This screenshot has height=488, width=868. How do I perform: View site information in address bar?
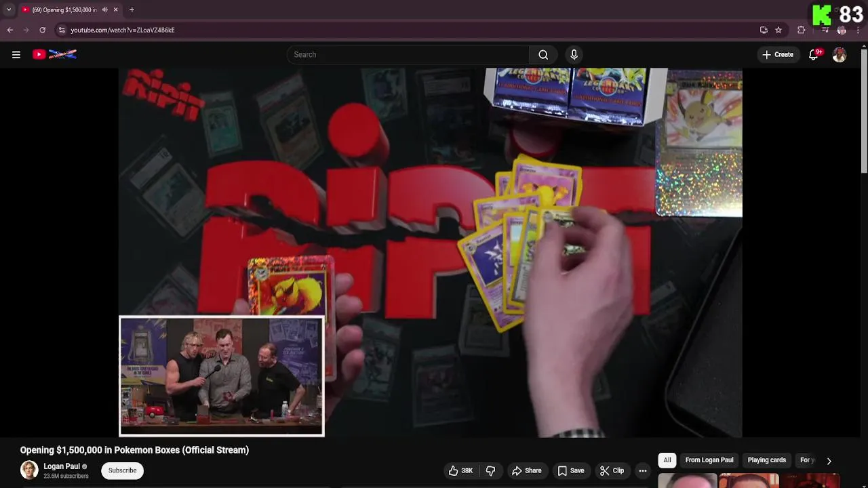tap(62, 30)
